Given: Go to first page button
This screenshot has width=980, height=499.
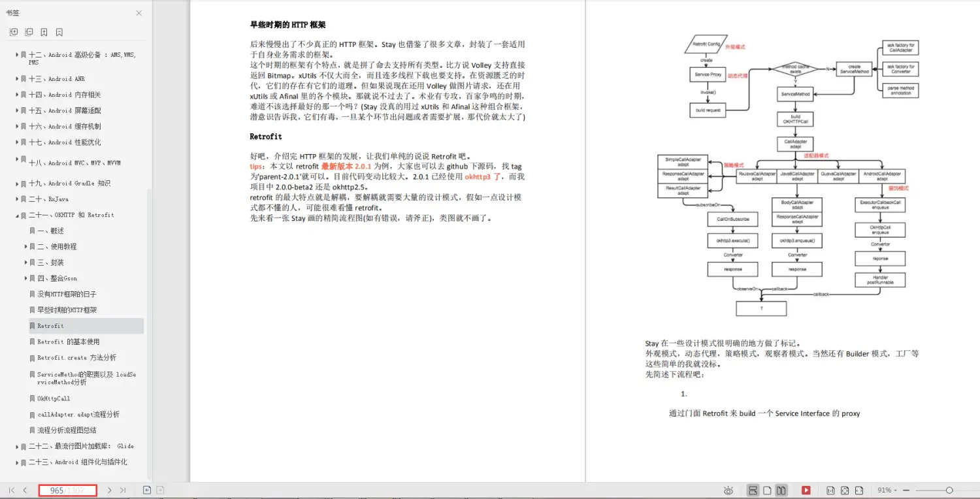Looking at the screenshot, I should coord(12,490).
